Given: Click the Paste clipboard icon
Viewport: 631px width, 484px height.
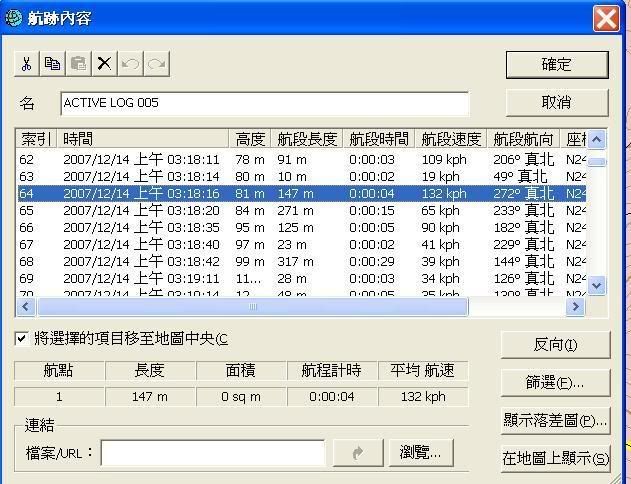Looking at the screenshot, I should pos(79,64).
